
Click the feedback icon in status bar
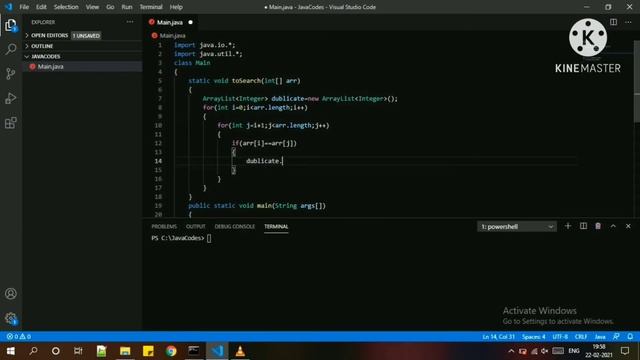616,337
